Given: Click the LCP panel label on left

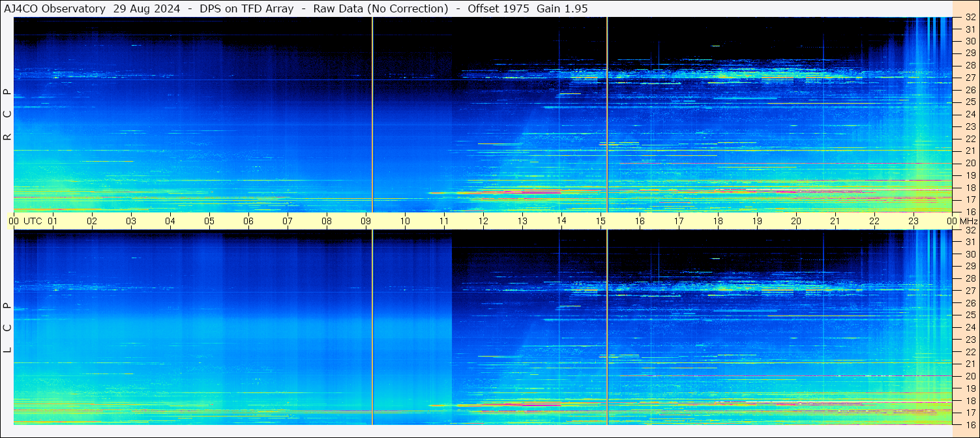Looking at the screenshot, I should coord(7,327).
